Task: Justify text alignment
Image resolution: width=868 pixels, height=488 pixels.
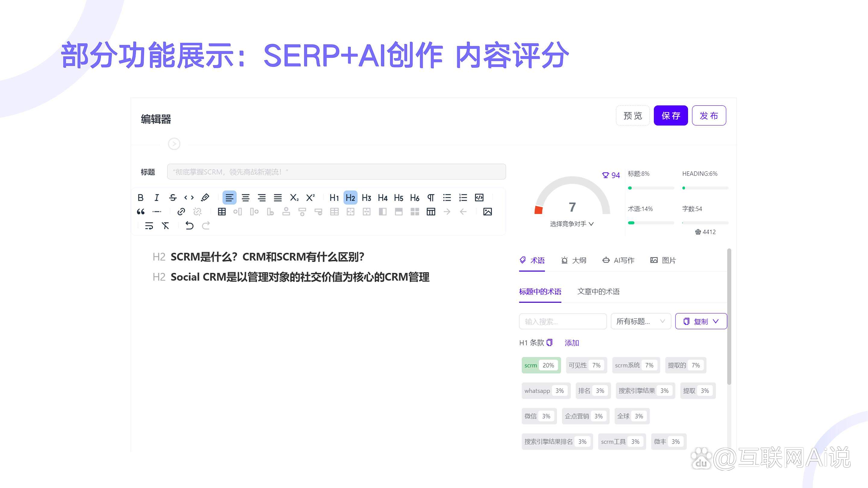Action: [x=278, y=197]
